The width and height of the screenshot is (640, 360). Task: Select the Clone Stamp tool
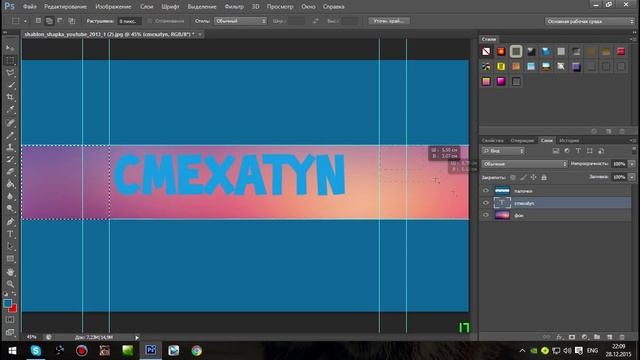point(10,147)
